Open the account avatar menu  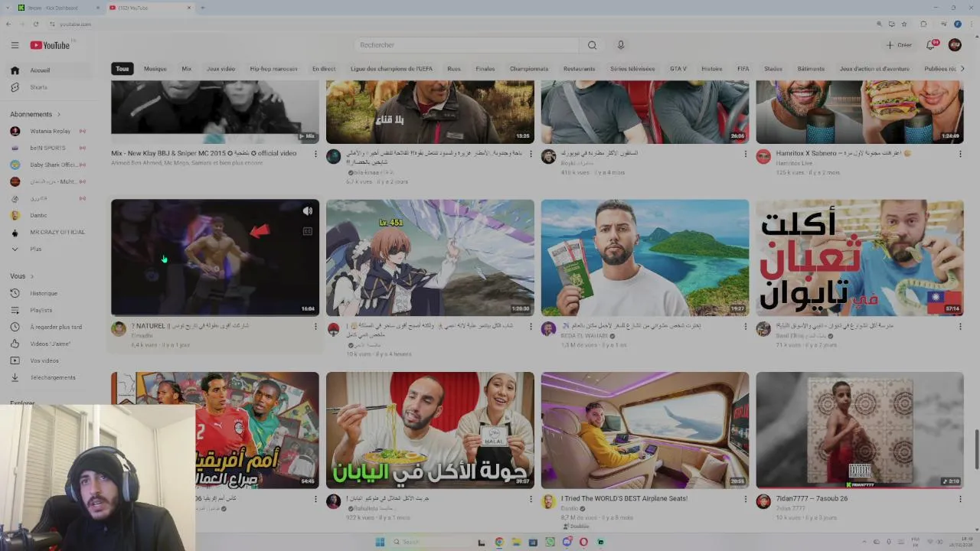click(955, 45)
